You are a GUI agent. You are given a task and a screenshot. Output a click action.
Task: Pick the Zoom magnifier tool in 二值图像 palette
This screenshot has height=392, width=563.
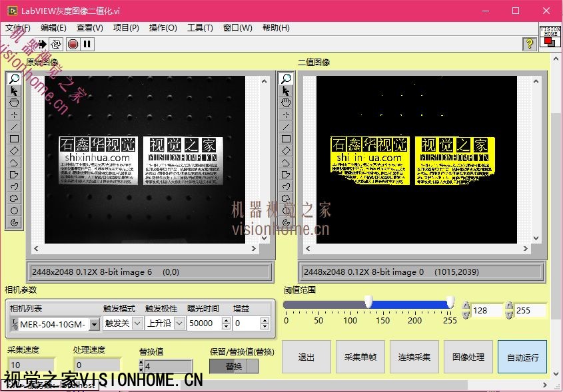tap(286, 79)
